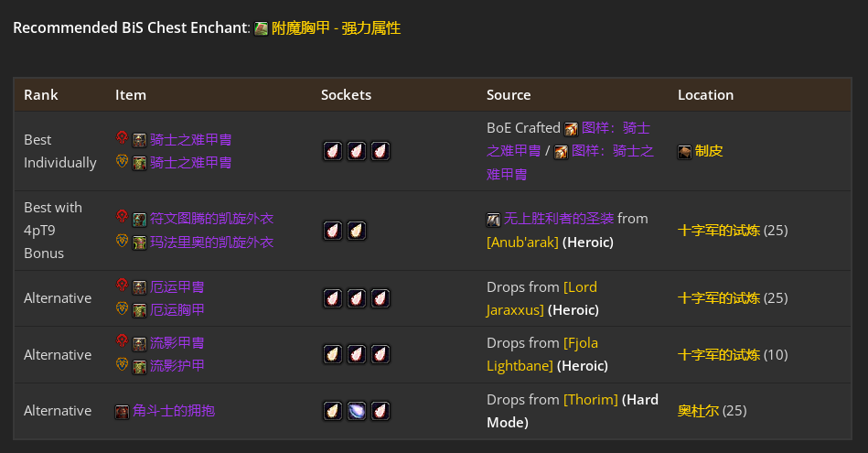Click the 制皮 leatherworking profession icon
The width and height of the screenshot is (868, 453).
pos(684,152)
